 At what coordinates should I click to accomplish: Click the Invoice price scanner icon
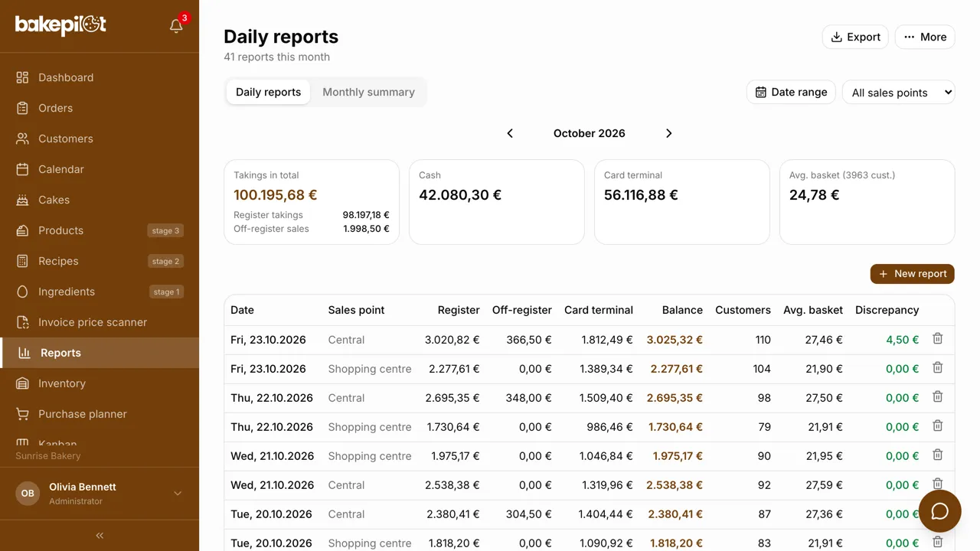[23, 322]
